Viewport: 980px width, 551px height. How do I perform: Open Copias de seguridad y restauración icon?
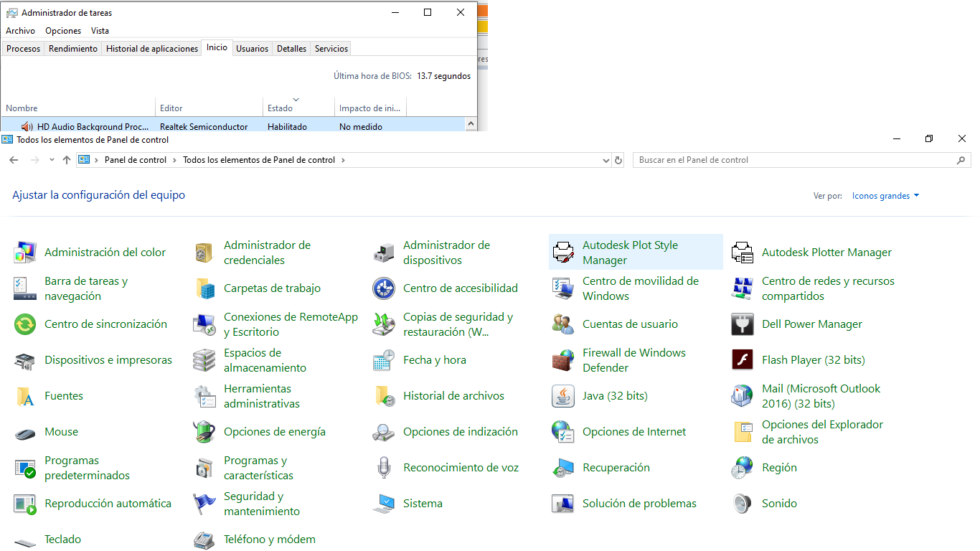384,324
